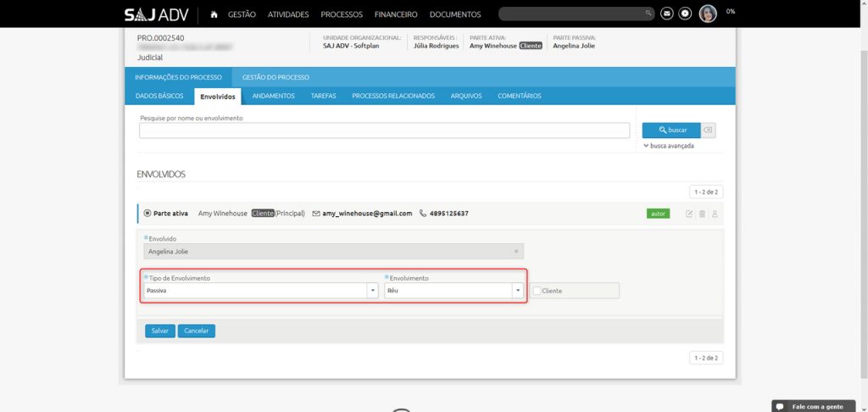Open the settings gear icon
This screenshot has height=412, width=868.
[685, 14]
